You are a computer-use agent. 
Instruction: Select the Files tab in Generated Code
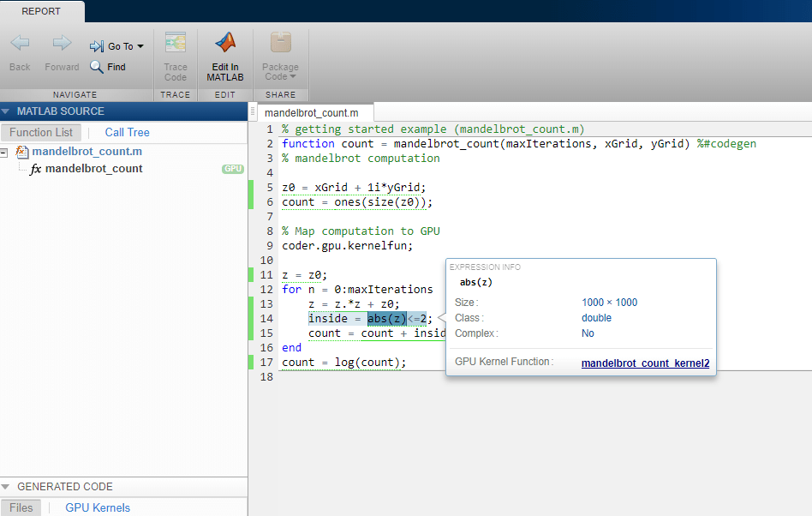click(x=21, y=507)
